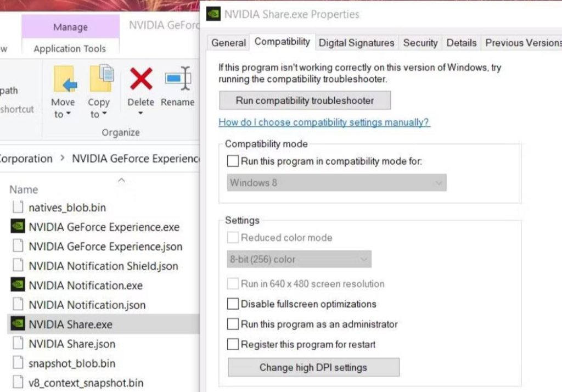Click the red Delete X icon

[x=141, y=79]
